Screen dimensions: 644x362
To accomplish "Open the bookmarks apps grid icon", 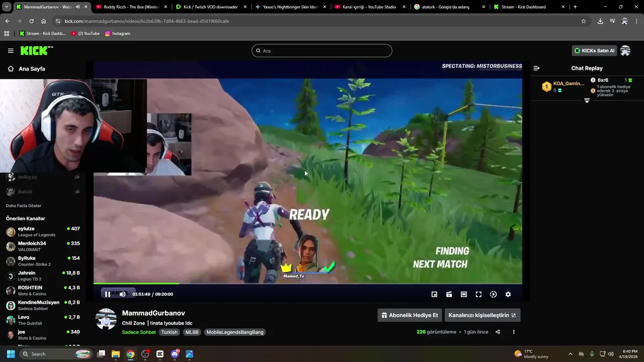I will click(7, 34).
